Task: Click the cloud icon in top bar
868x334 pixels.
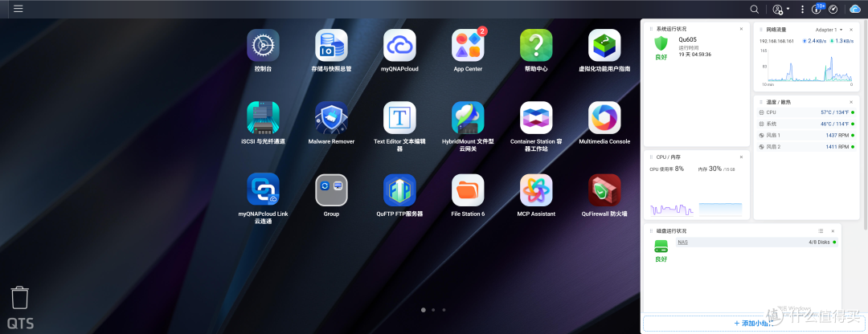Action: click(854, 9)
